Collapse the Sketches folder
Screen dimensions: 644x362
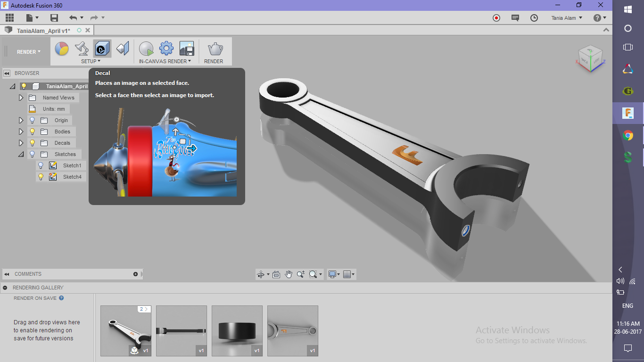coord(21,154)
